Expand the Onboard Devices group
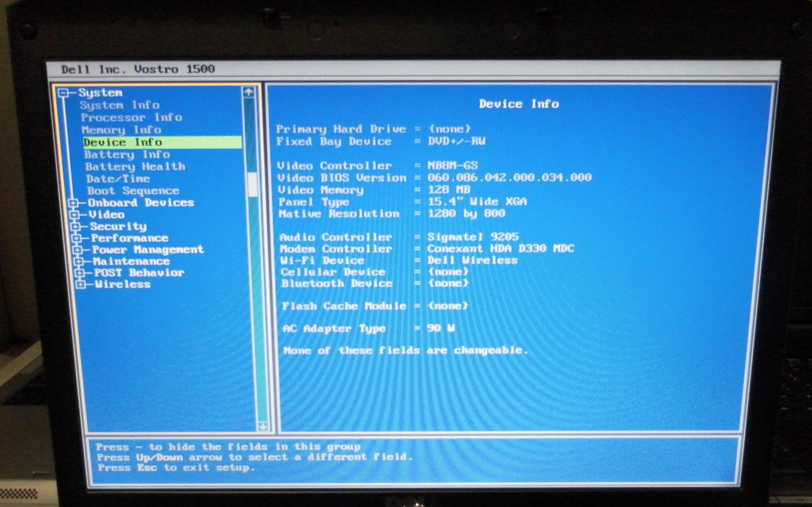This screenshot has height=507, width=812. click(x=73, y=203)
